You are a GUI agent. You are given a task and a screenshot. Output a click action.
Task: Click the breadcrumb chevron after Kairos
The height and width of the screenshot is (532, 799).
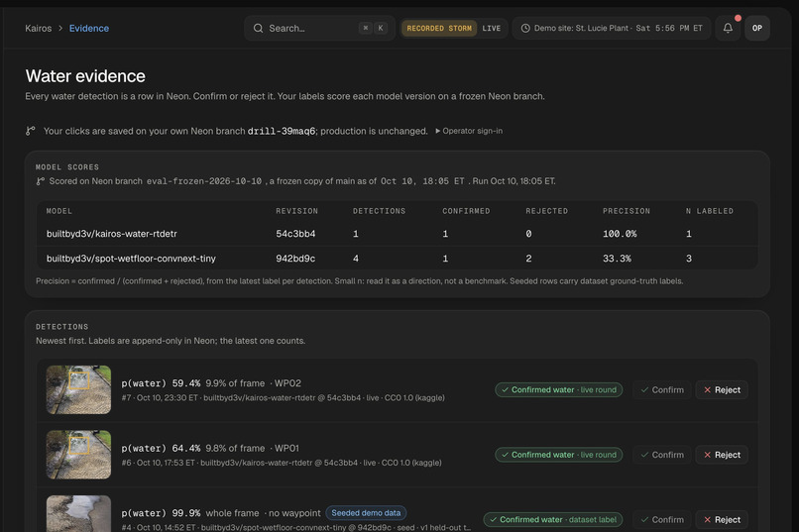click(60, 28)
